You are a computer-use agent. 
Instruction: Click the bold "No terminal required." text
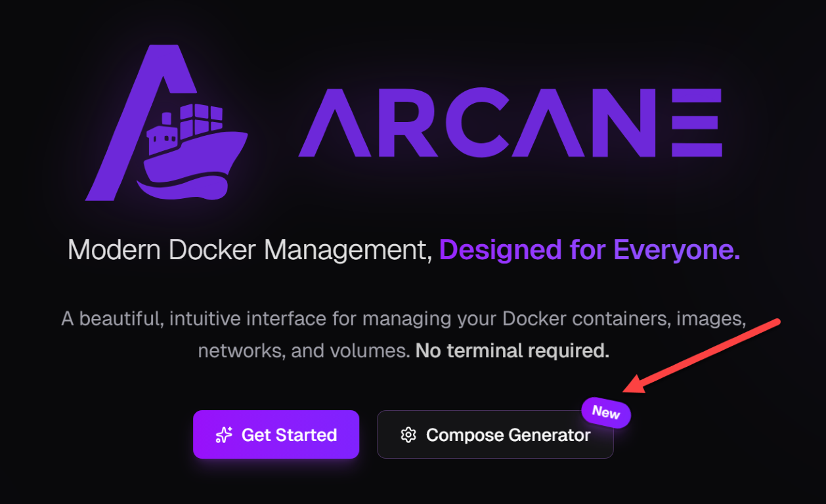[512, 350]
